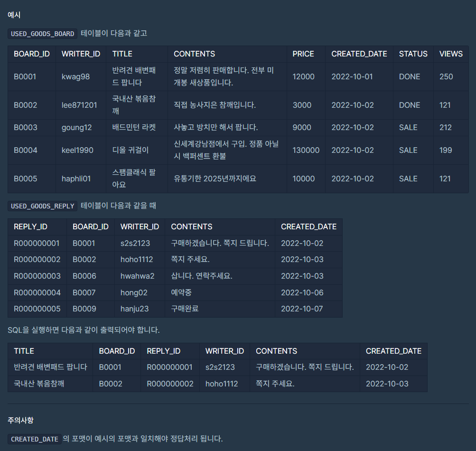The height and width of the screenshot is (451, 476).
Task: Click the price 130000 cell
Action: click(306, 150)
